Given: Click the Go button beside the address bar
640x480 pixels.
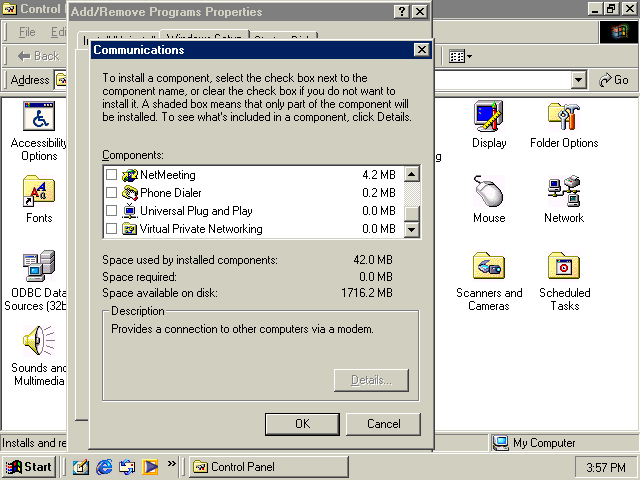Looking at the screenshot, I should (613, 80).
